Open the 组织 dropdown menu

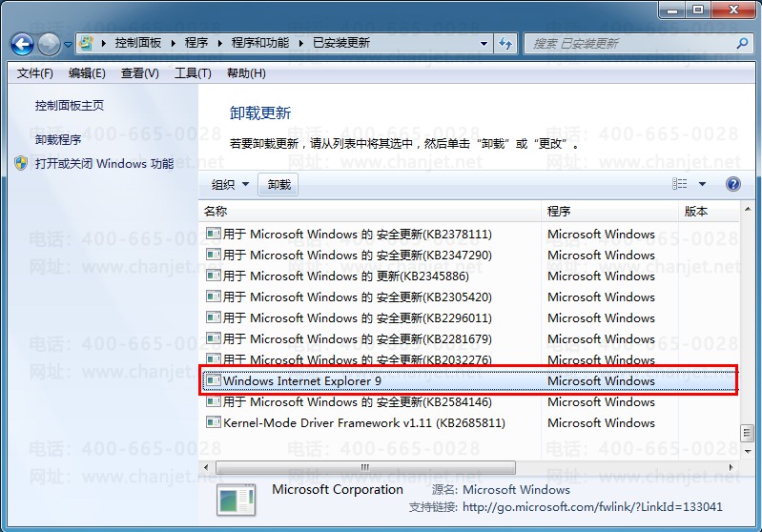(231, 185)
